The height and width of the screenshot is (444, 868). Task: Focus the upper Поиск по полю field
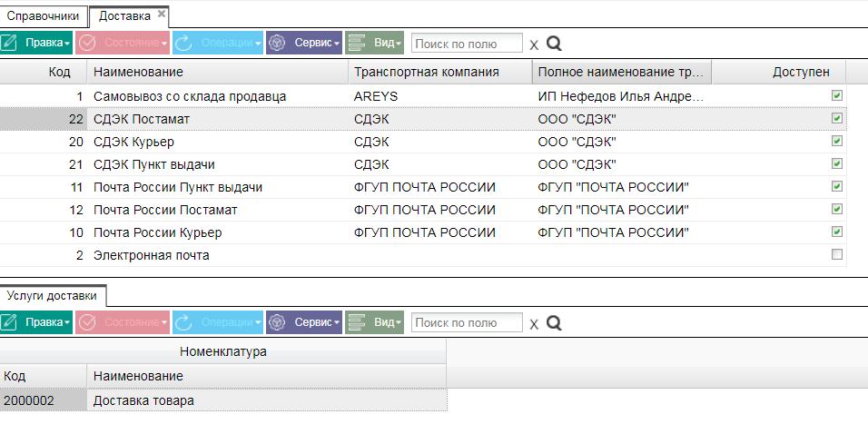467,44
